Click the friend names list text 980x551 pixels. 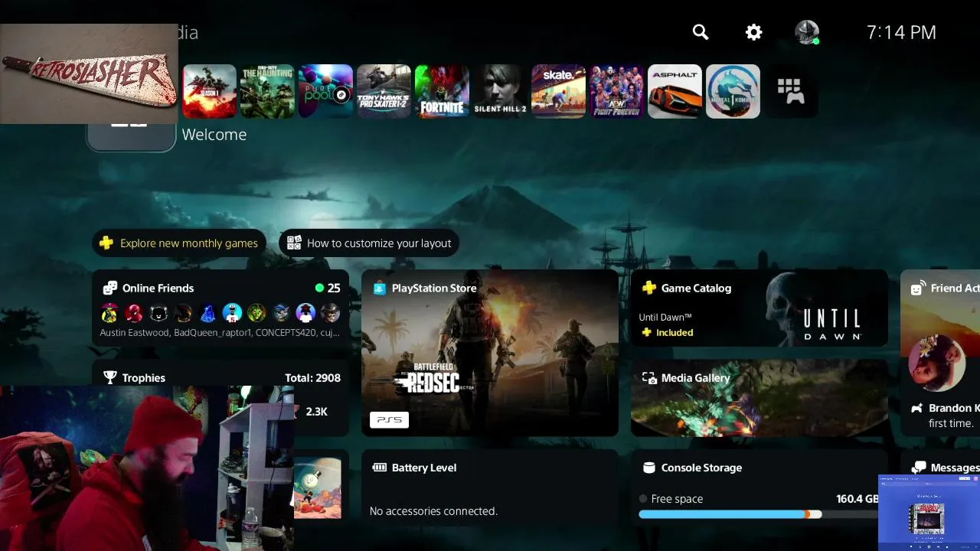(220, 333)
